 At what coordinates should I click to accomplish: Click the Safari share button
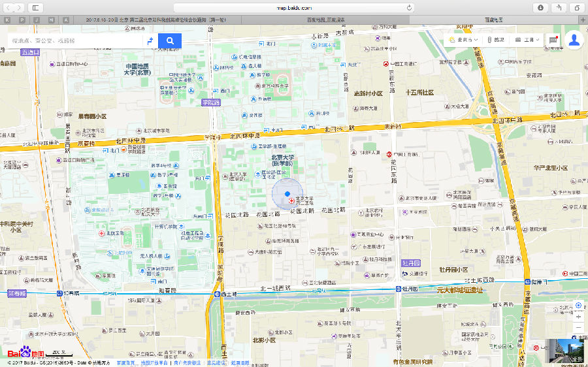559,7
